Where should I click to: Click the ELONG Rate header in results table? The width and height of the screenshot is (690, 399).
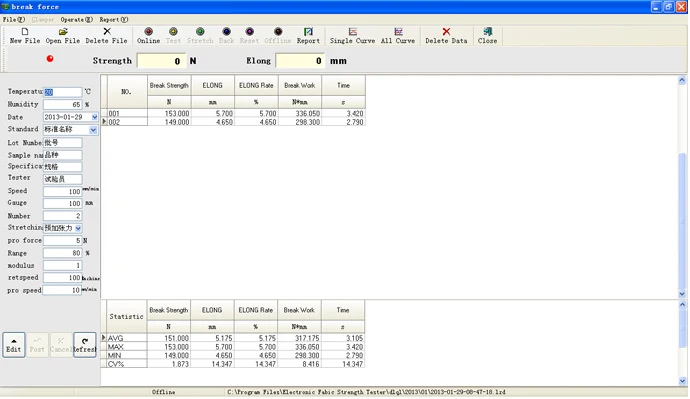point(256,86)
